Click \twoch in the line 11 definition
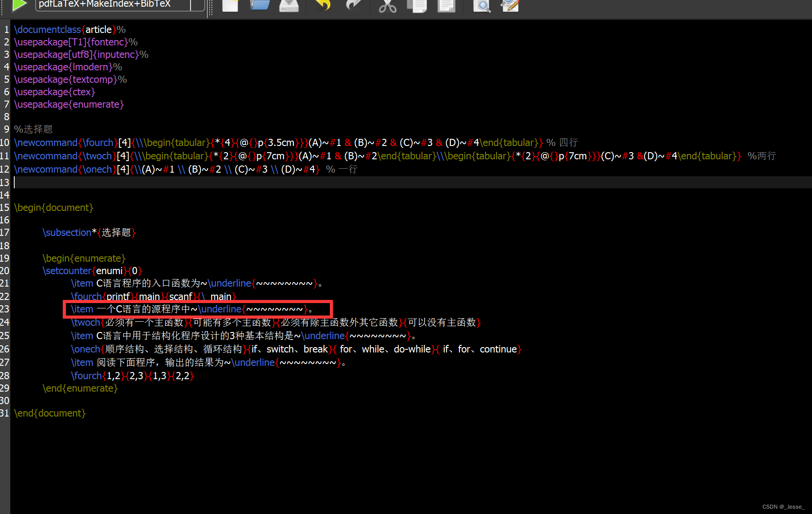This screenshot has height=514, width=812. (x=97, y=156)
